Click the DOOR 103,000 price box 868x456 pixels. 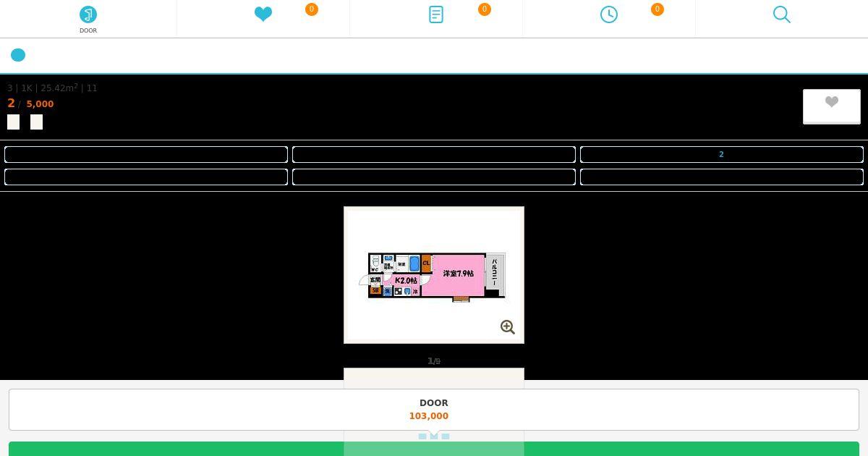click(434, 410)
